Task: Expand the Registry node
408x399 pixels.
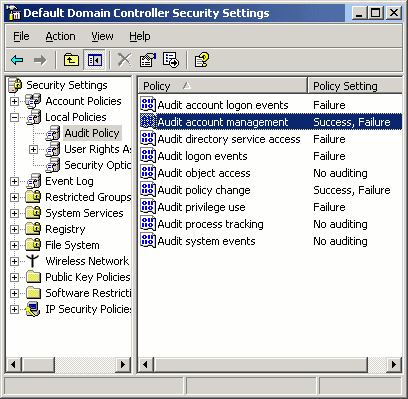Action: [14, 229]
